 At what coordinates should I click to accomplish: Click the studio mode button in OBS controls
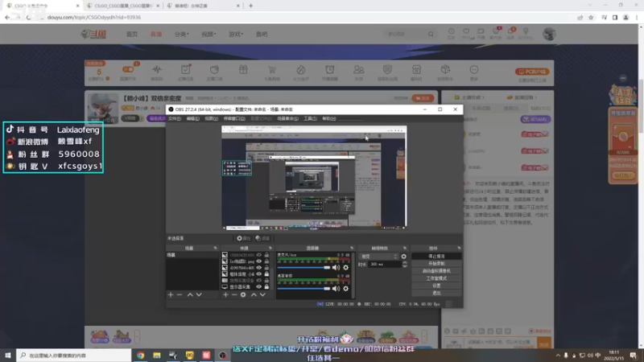(436, 278)
